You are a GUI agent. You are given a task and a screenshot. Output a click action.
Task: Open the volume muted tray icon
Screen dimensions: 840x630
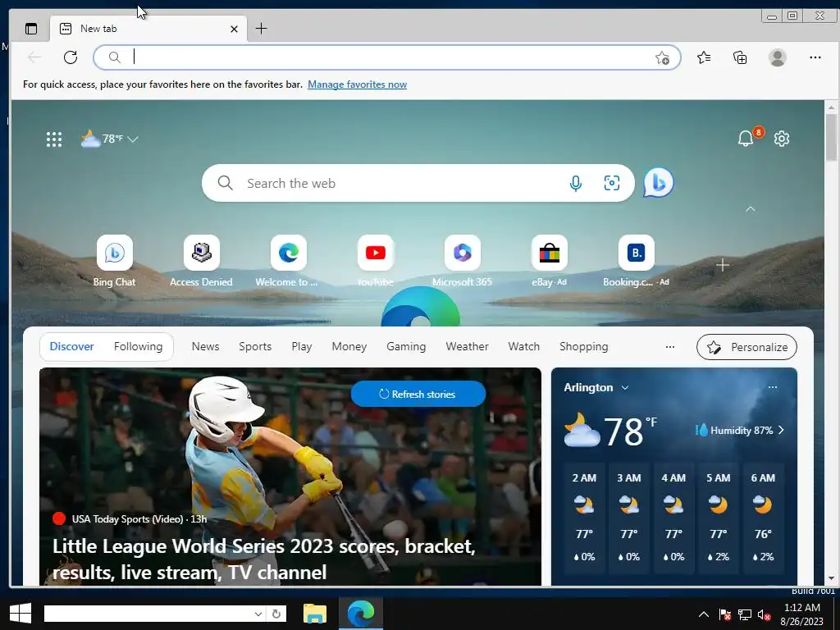(x=764, y=614)
